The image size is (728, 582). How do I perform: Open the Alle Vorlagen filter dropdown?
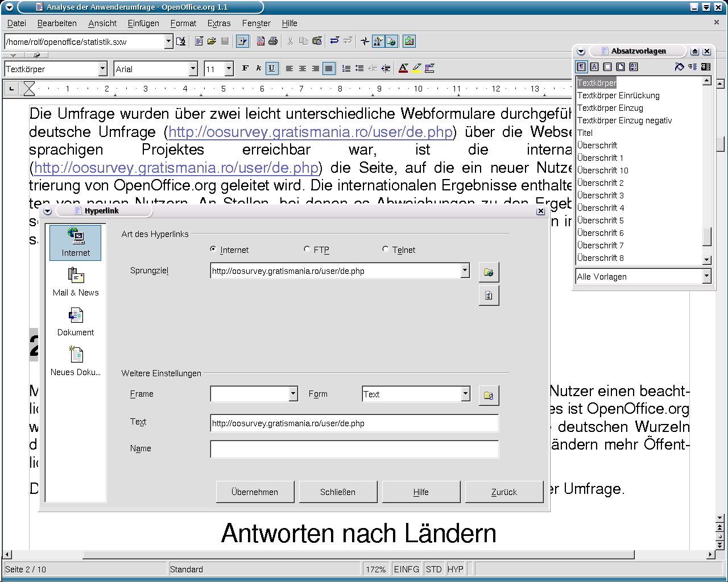point(706,277)
